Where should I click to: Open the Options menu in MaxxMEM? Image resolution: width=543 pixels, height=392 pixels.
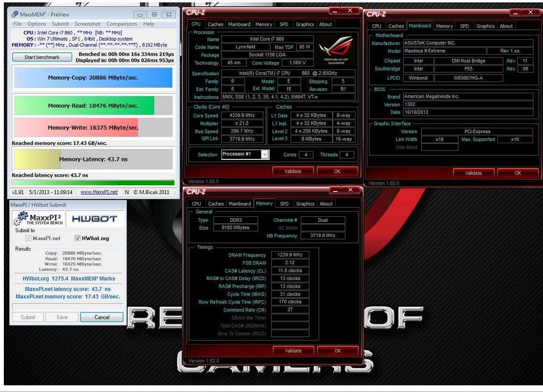[x=37, y=24]
